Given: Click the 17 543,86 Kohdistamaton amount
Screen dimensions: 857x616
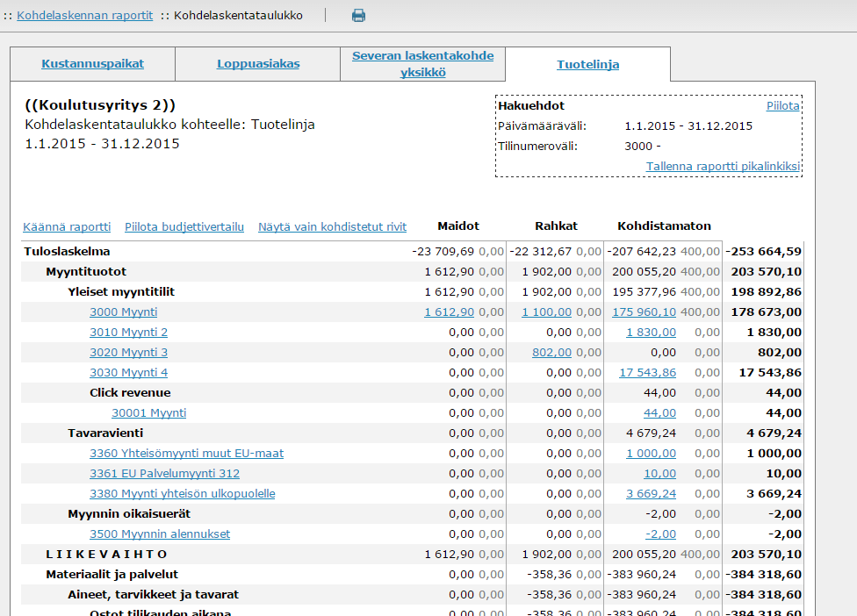Looking at the screenshot, I should [647, 372].
